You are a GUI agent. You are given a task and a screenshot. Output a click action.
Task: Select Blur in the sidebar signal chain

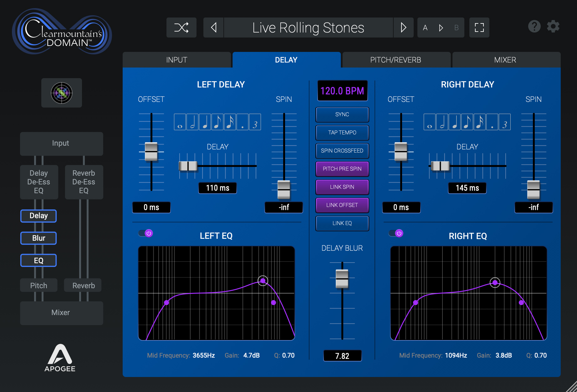click(x=38, y=238)
